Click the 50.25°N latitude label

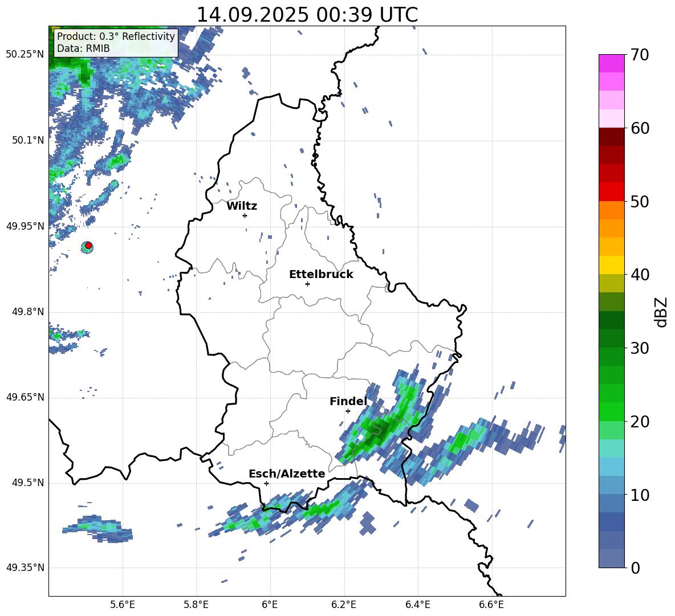pos(25,55)
